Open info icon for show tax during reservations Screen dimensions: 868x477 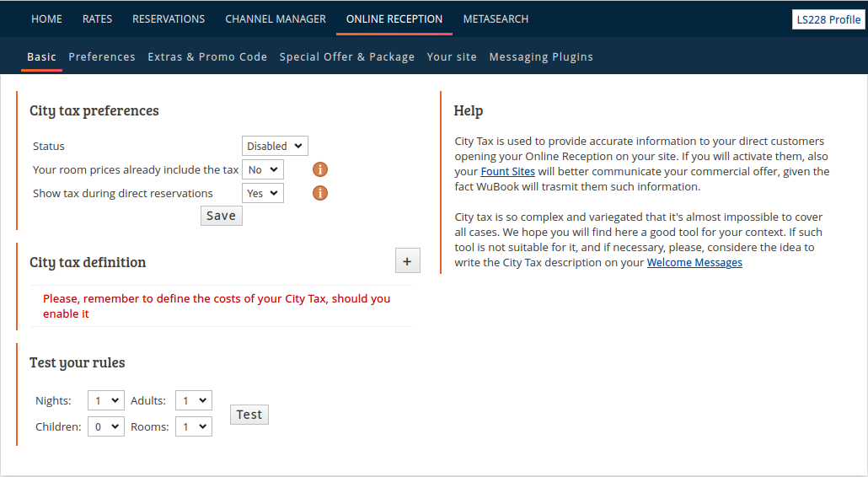tap(320, 193)
